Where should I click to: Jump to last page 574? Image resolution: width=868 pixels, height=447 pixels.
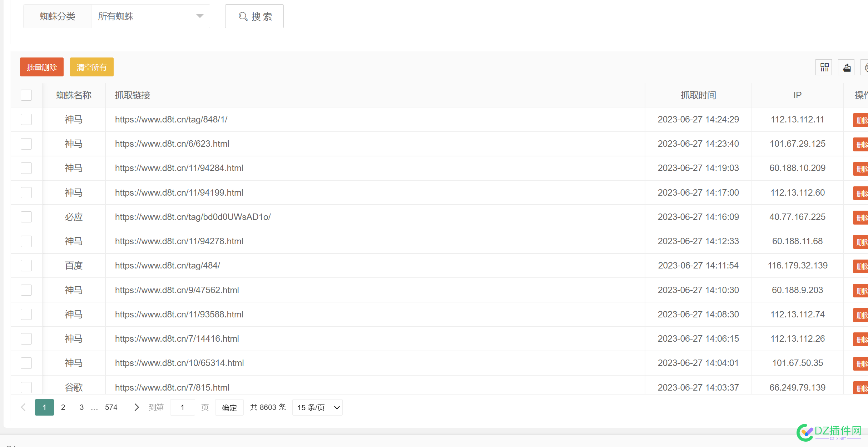point(111,407)
